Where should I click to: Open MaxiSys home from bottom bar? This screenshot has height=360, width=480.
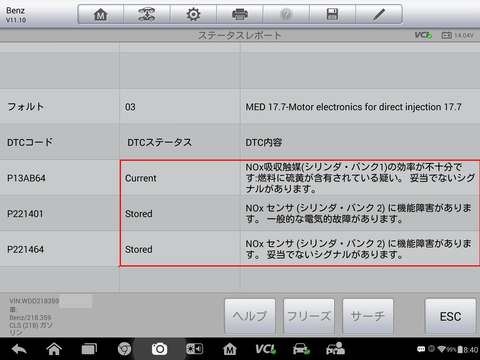click(230, 349)
